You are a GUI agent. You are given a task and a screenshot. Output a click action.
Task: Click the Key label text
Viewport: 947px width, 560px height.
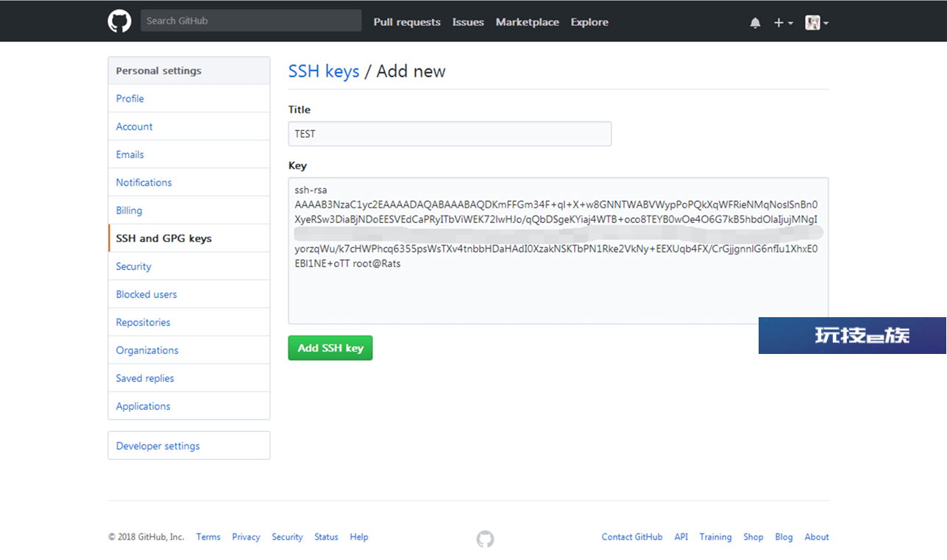pos(297,166)
